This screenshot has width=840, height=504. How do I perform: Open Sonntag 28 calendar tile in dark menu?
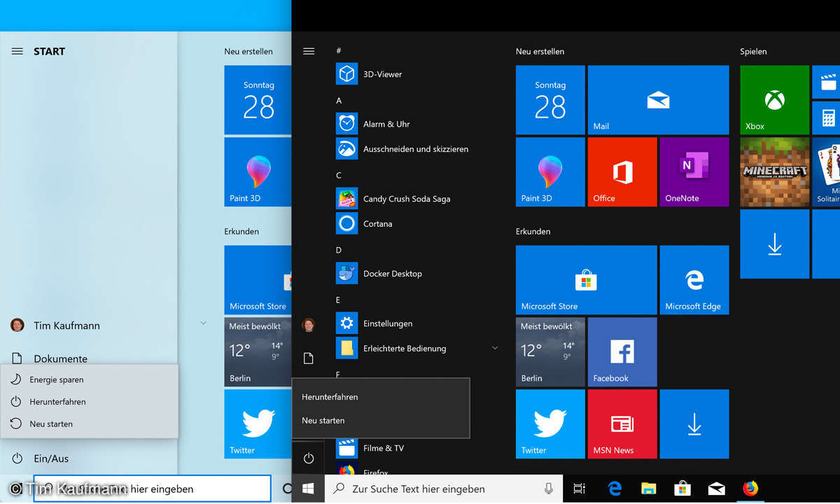click(x=550, y=100)
